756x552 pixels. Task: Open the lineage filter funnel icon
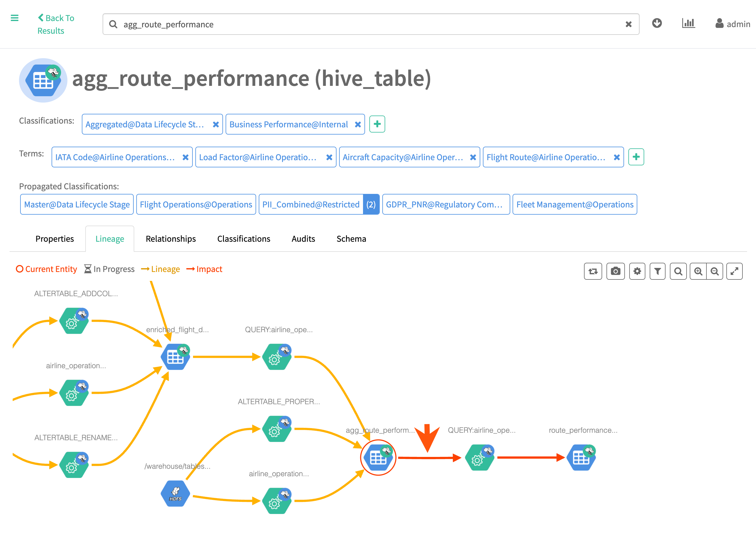[657, 271]
